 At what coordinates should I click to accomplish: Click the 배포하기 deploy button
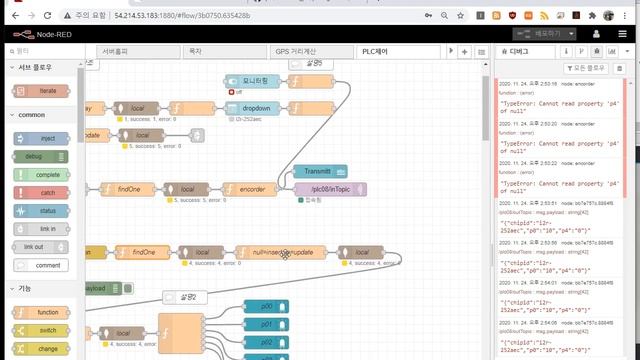pyautogui.click(x=540, y=34)
